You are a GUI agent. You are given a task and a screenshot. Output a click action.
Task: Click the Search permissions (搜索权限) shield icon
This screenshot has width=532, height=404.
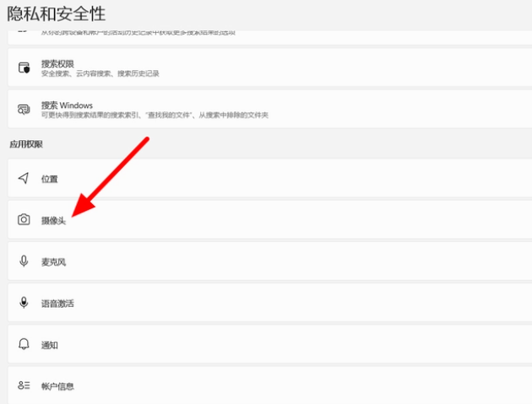click(x=24, y=68)
